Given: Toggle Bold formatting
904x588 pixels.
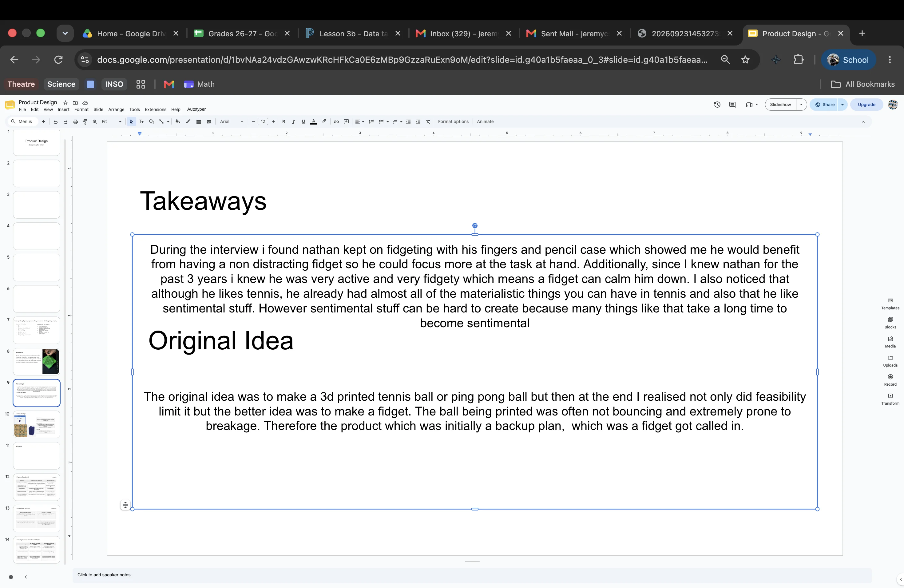Looking at the screenshot, I should 284,122.
